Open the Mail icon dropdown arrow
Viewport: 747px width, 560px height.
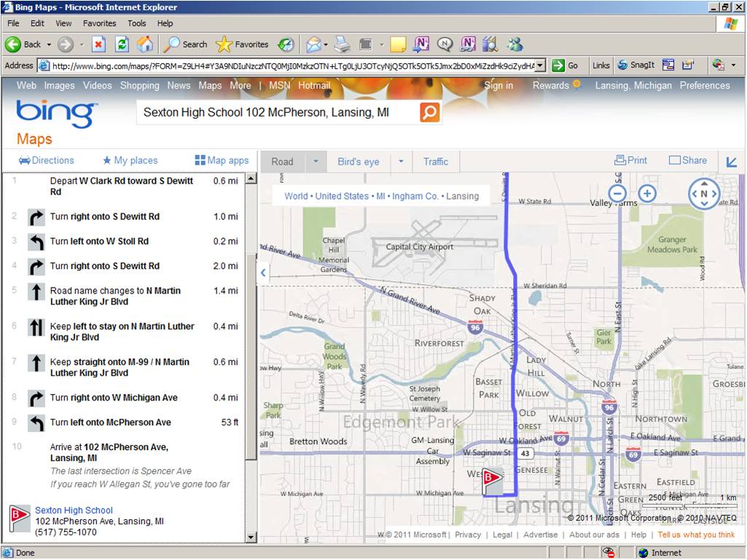[x=326, y=44]
